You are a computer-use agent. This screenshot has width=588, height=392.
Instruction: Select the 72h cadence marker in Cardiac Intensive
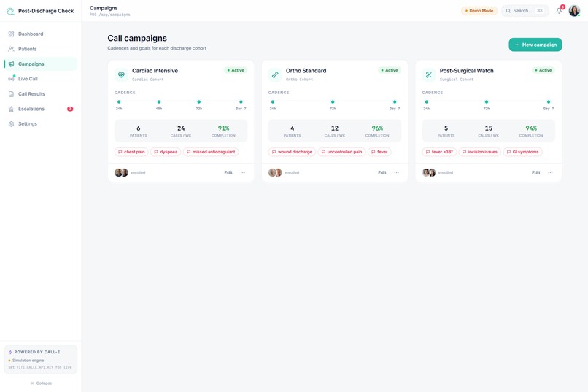(x=198, y=102)
